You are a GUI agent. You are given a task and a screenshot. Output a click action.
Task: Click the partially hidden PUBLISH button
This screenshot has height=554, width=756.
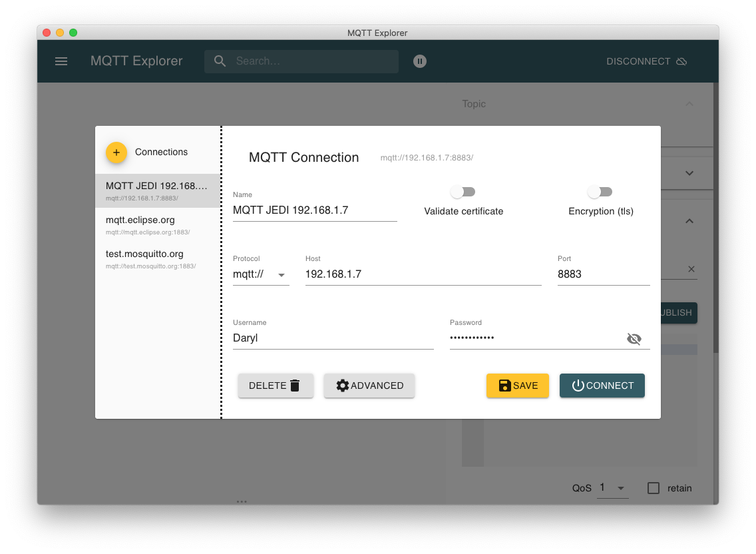coord(679,313)
